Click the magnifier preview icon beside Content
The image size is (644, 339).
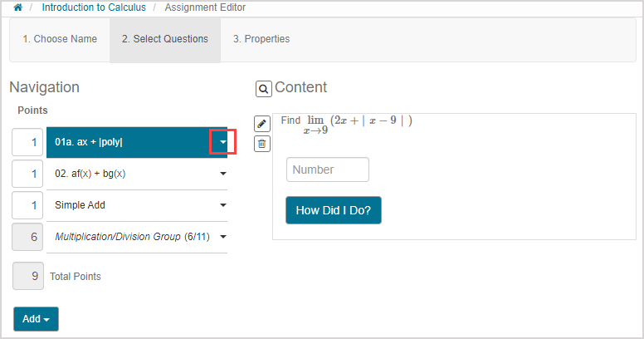pyautogui.click(x=263, y=89)
